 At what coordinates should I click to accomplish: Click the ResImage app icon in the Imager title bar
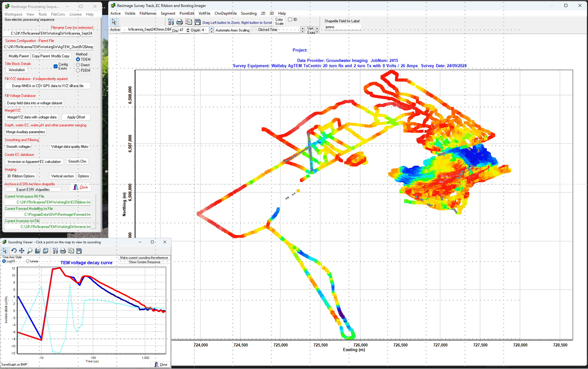[x=113, y=6]
